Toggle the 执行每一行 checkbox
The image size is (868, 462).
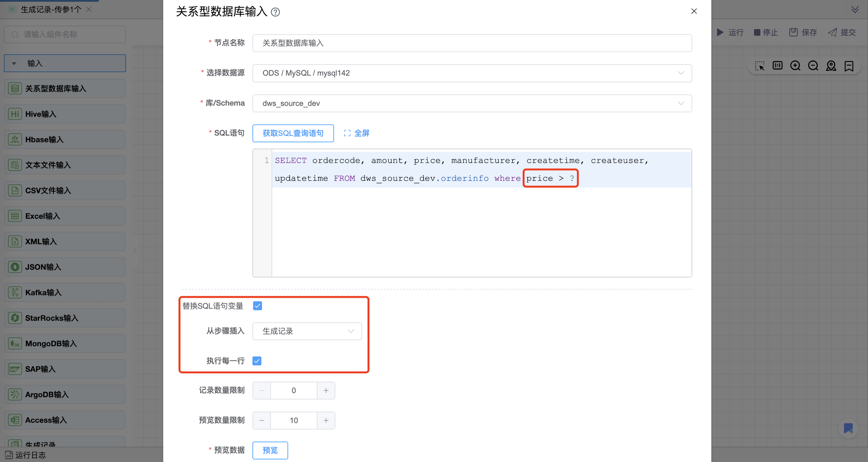coord(257,361)
